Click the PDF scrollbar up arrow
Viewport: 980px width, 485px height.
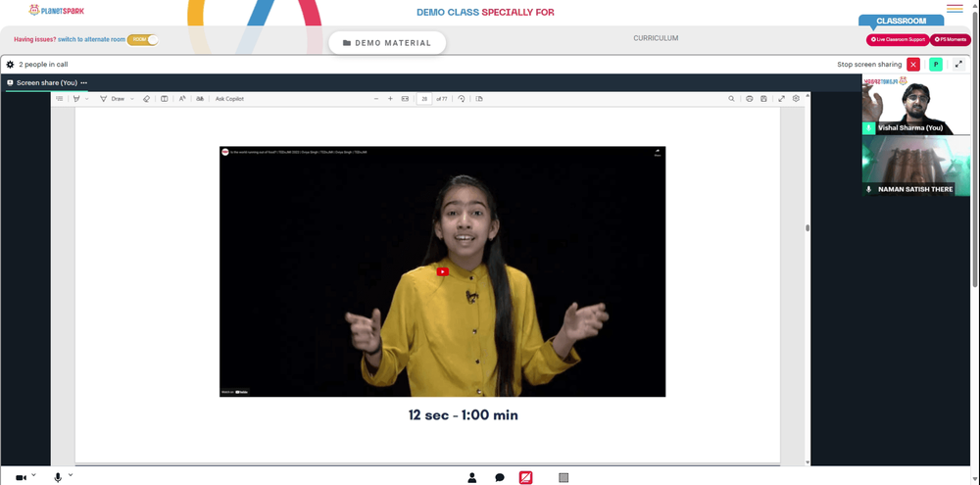click(808, 96)
